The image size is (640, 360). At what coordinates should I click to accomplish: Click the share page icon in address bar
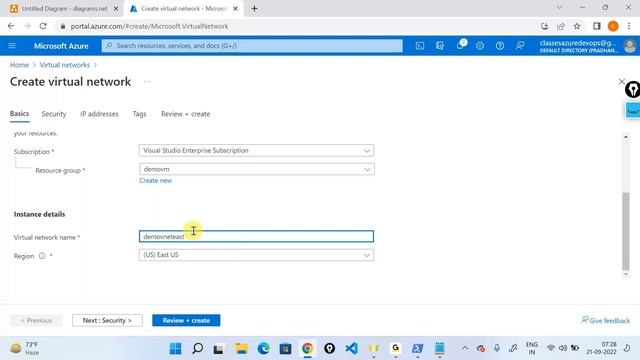pos(561,26)
